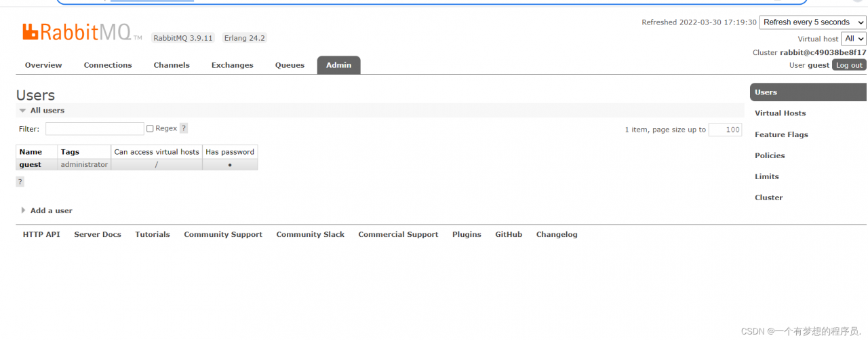Open the Refresh every 5 seconds dropdown

click(x=812, y=22)
